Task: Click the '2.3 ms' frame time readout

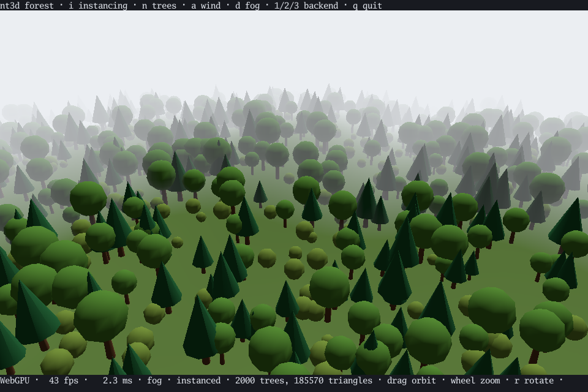Action: 118,380
